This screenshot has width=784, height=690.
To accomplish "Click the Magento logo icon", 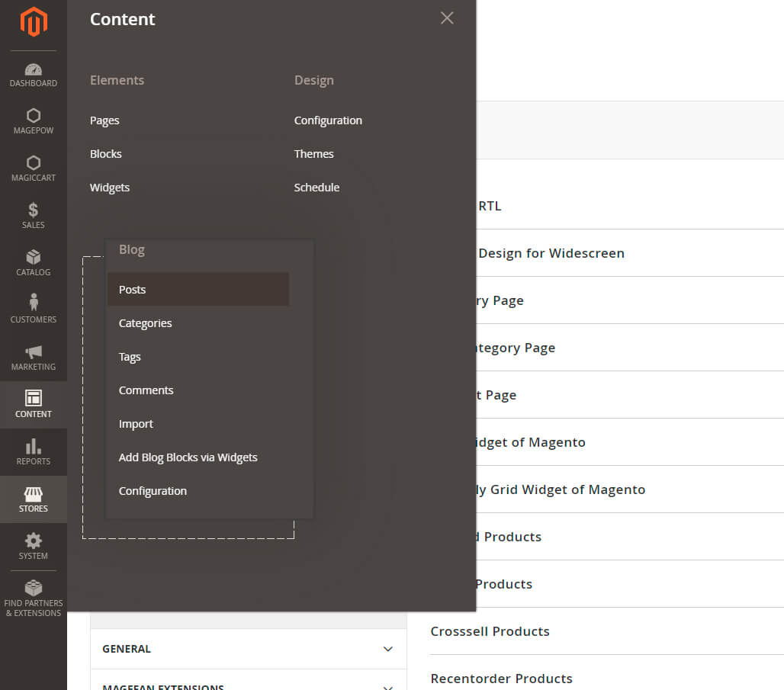I will point(34,22).
